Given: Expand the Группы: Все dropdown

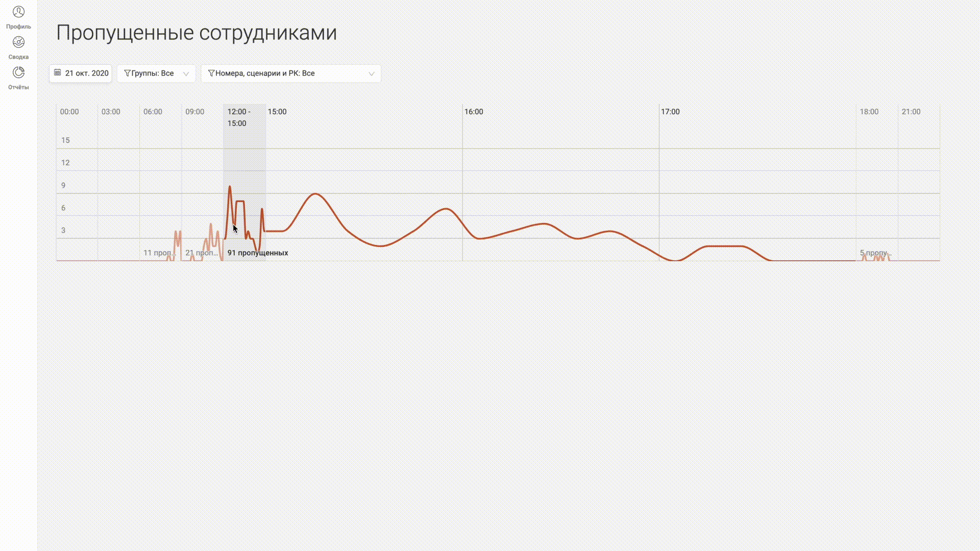Looking at the screenshot, I should tap(156, 73).
